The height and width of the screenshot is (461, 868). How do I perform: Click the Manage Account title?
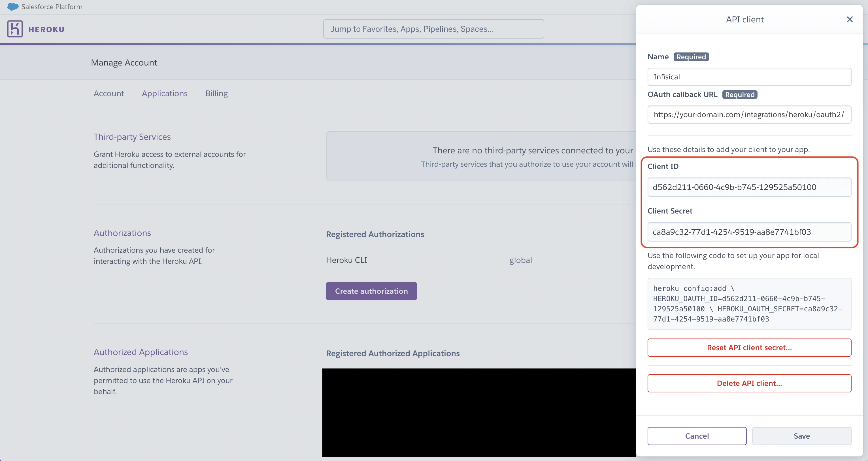(124, 63)
